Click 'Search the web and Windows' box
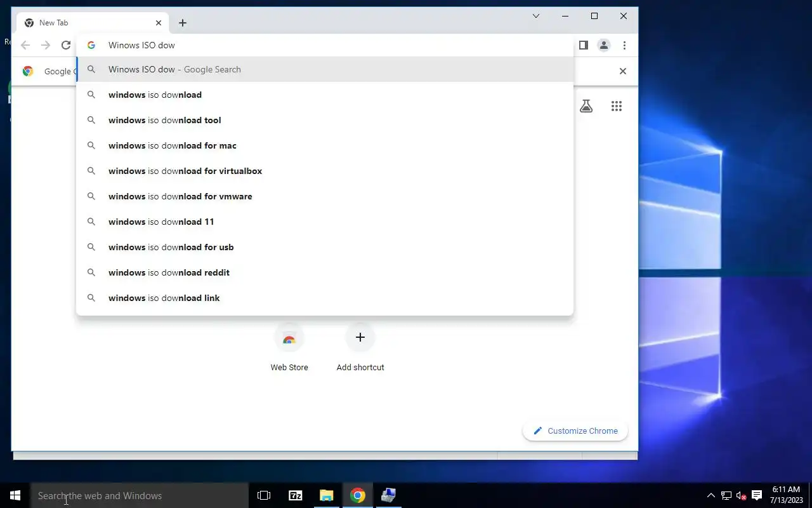 140,495
